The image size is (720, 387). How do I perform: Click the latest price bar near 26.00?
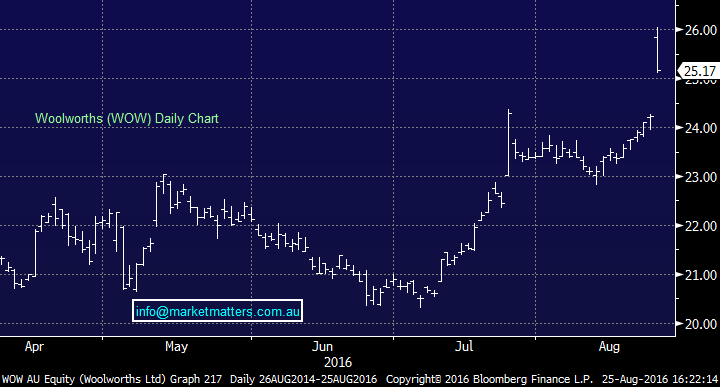658,50
